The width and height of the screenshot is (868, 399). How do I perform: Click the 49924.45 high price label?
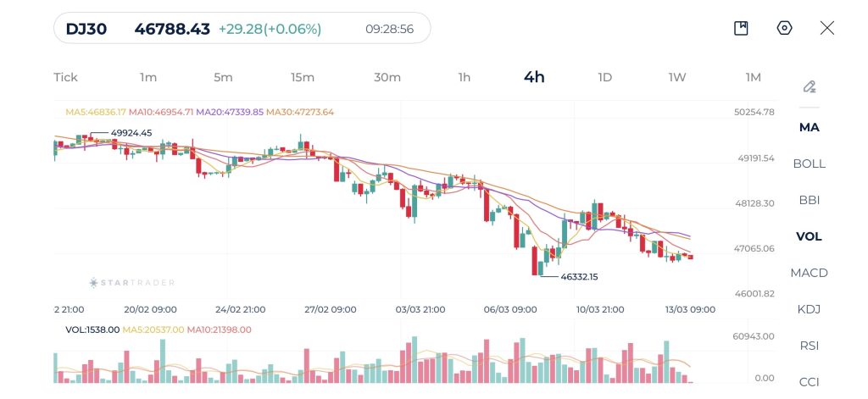131,133
